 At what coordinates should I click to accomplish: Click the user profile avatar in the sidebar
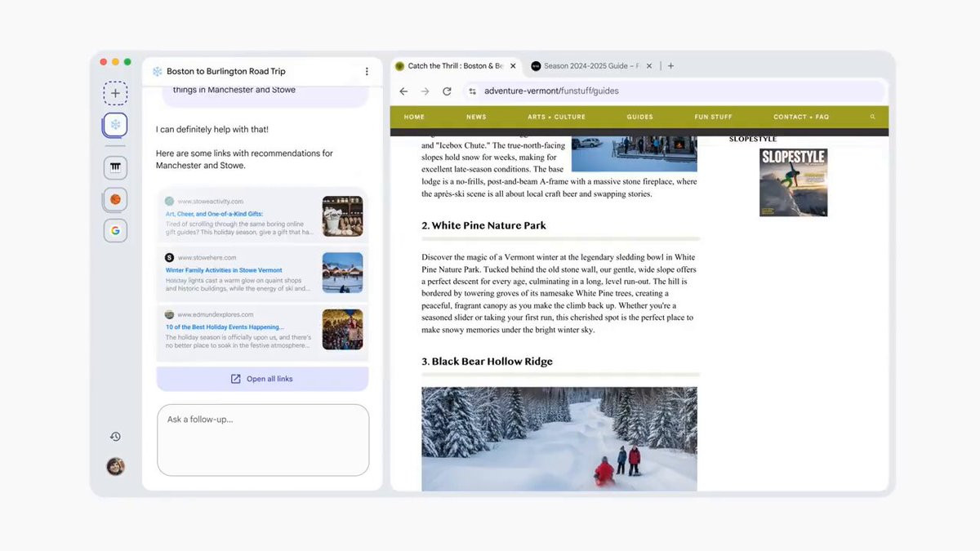[115, 467]
